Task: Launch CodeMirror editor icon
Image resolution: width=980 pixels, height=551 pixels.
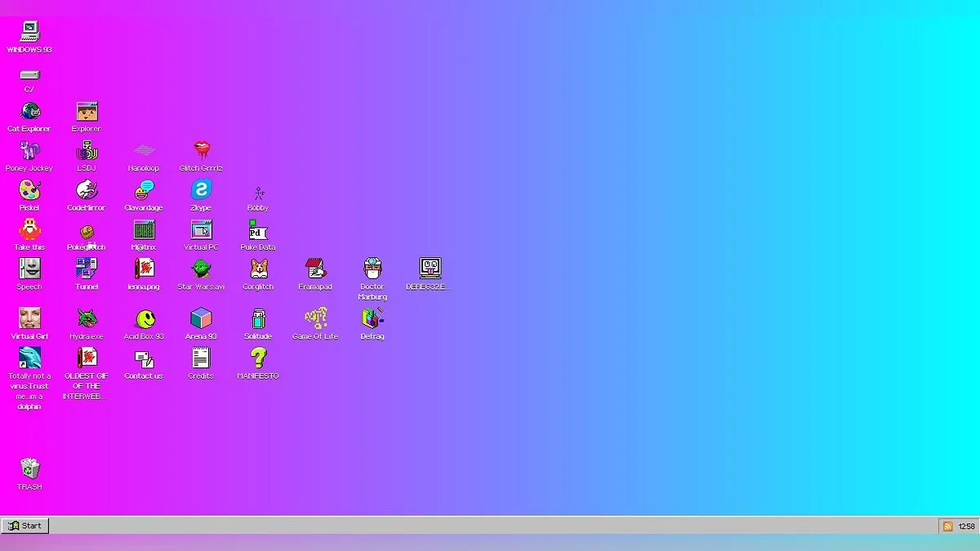Action: 87,190
